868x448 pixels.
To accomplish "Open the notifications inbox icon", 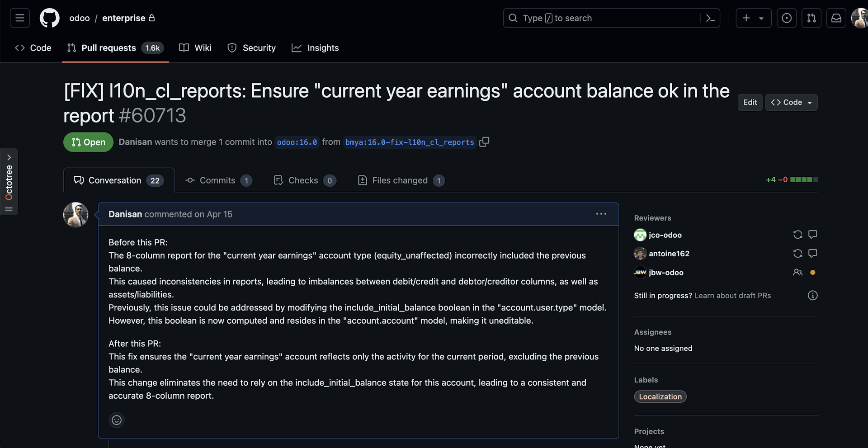I will (836, 18).
